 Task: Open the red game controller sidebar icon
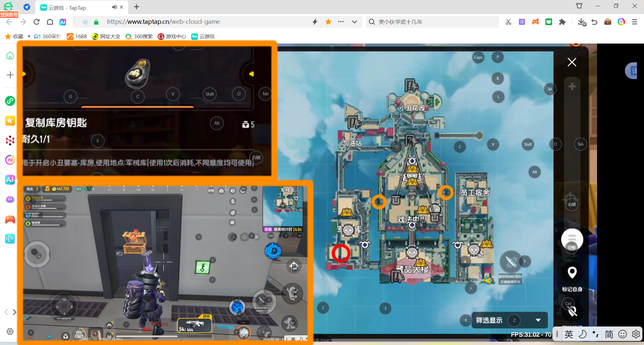pyautogui.click(x=10, y=220)
